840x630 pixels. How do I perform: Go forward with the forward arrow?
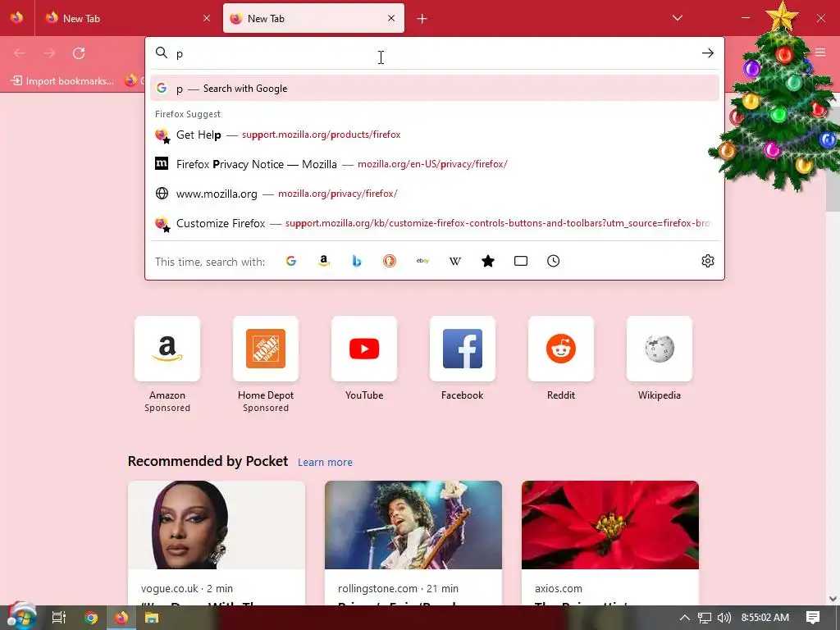pyautogui.click(x=49, y=53)
